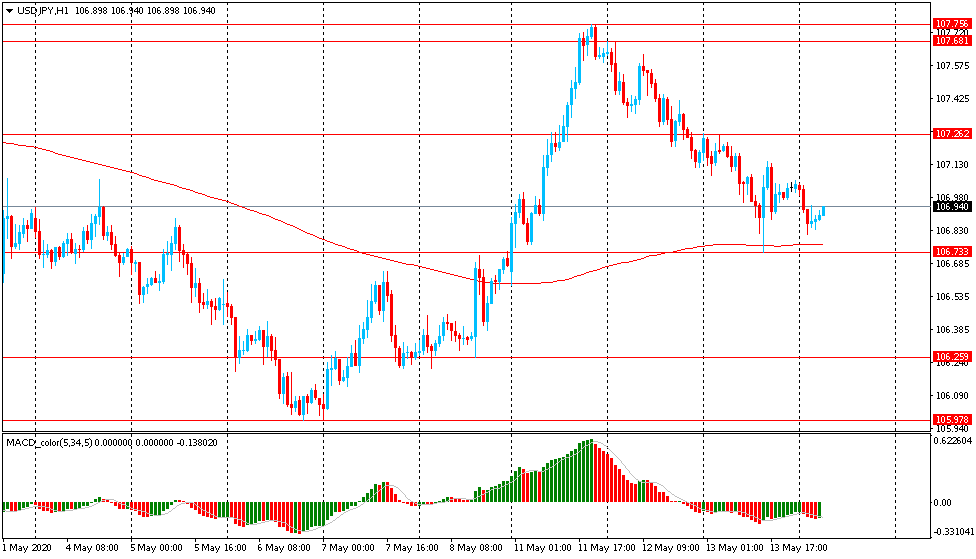Click the USDJPY,H1 chart title
The image size is (976, 559).
(x=42, y=11)
